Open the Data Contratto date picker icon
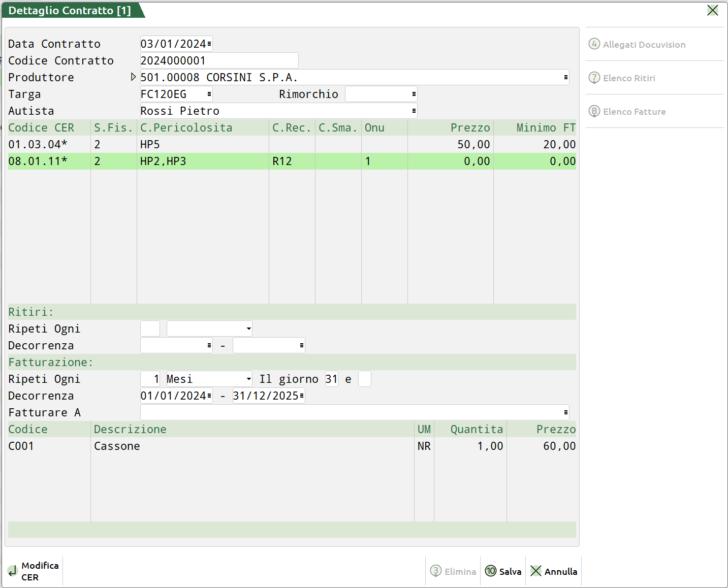The height and width of the screenshot is (588, 728). tap(209, 44)
